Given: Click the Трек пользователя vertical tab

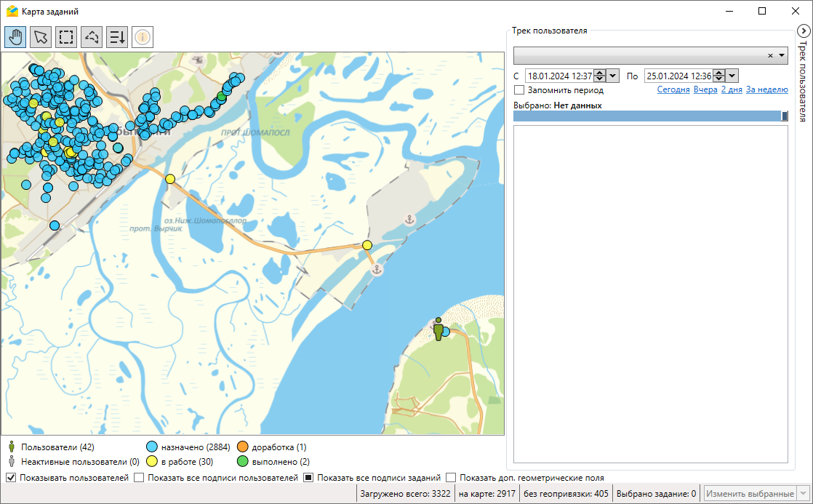Looking at the screenshot, I should click(x=803, y=80).
